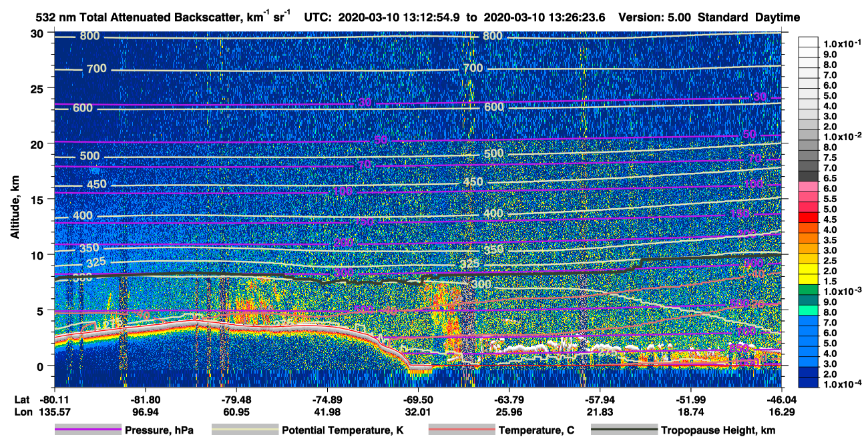Click the 'Version: 5.00' text
This screenshot has width=868, height=445.
(x=655, y=18)
